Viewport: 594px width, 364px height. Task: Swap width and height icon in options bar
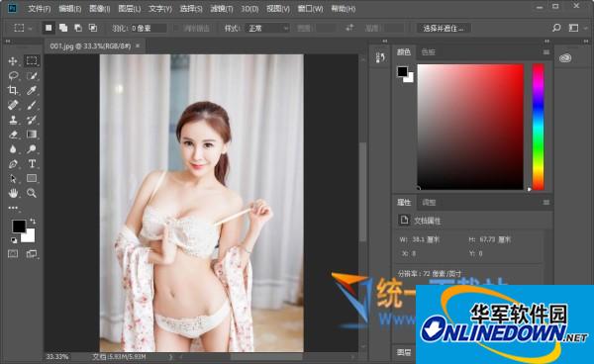(349, 28)
